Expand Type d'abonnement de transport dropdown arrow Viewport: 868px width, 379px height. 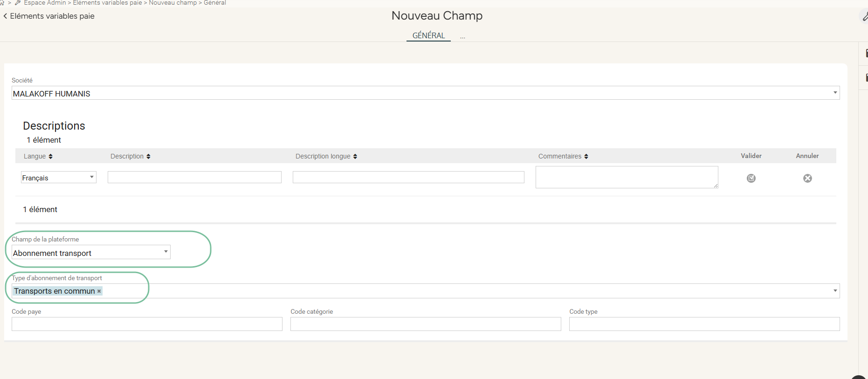(835, 291)
